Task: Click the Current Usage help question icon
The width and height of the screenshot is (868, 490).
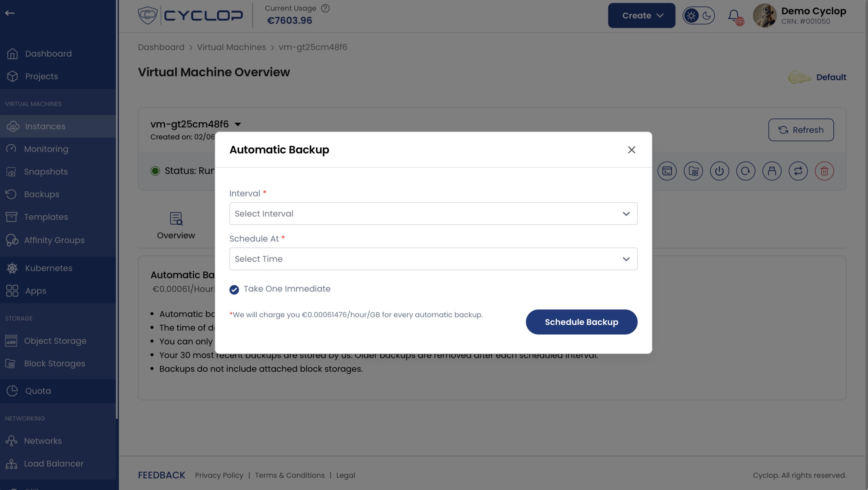Action: [x=325, y=8]
